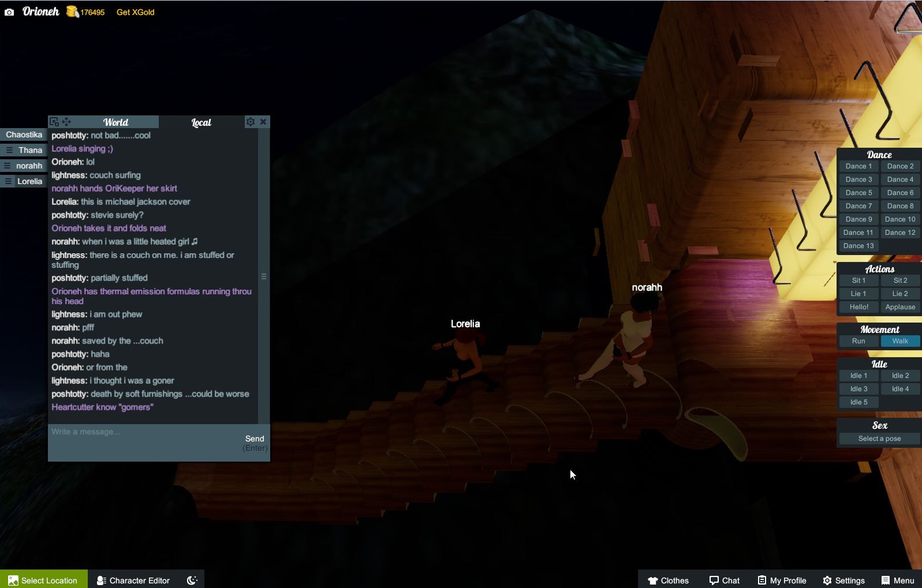922x588 pixels.
Task: Click the norahh avatar name label
Action: point(647,287)
